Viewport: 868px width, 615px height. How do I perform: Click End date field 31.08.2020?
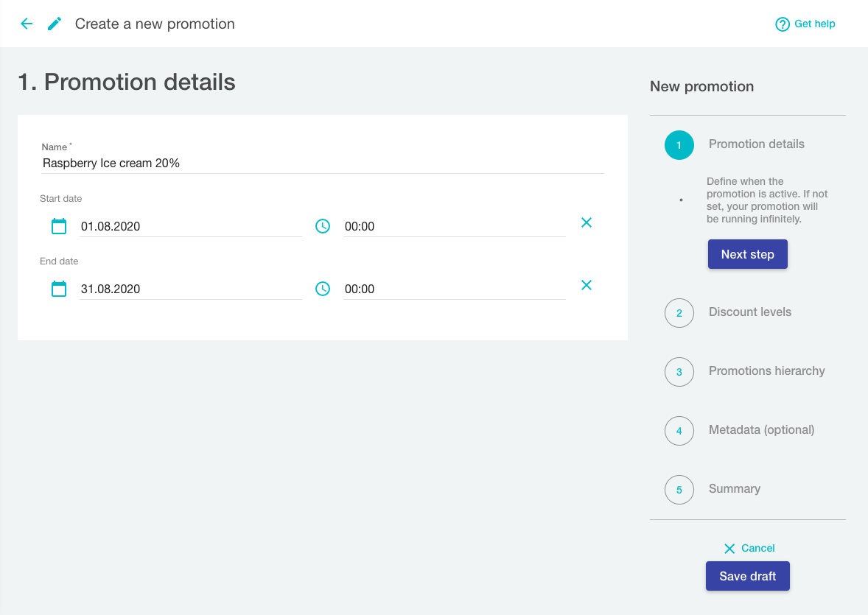[x=191, y=289]
